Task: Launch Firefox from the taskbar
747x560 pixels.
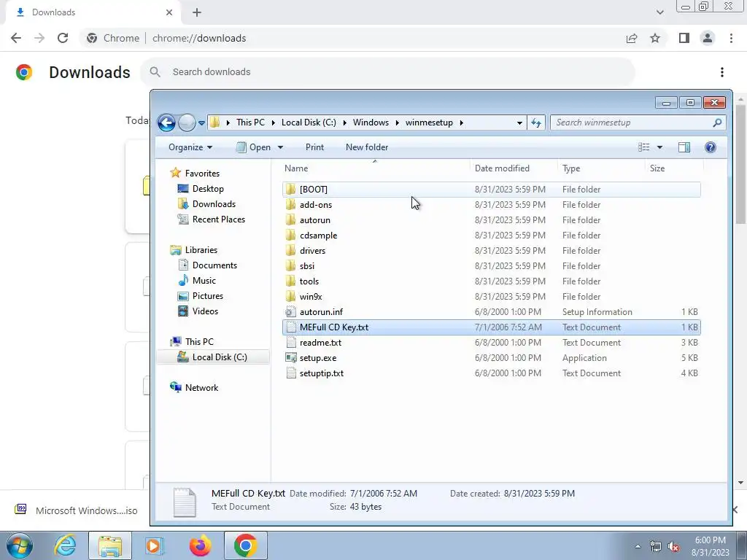Action: [x=200, y=545]
